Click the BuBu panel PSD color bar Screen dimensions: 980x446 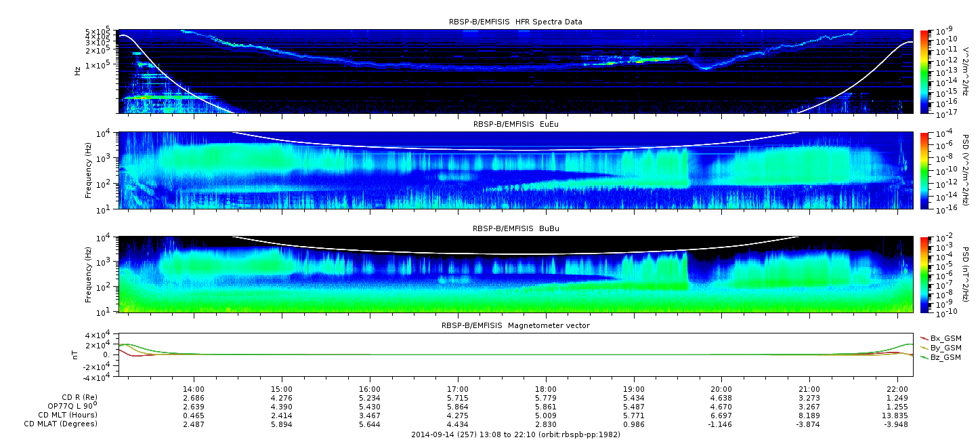(924, 275)
